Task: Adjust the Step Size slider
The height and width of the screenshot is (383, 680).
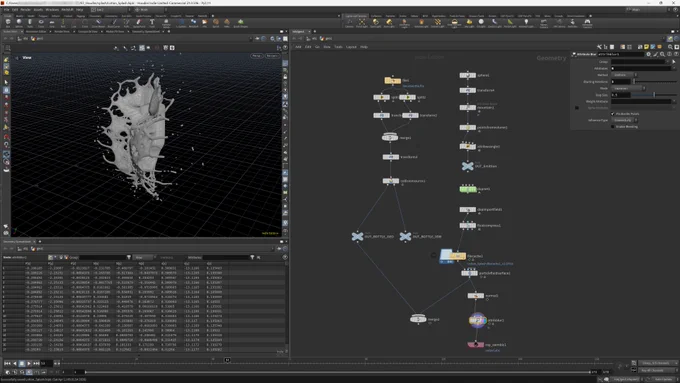Action: pos(654,95)
